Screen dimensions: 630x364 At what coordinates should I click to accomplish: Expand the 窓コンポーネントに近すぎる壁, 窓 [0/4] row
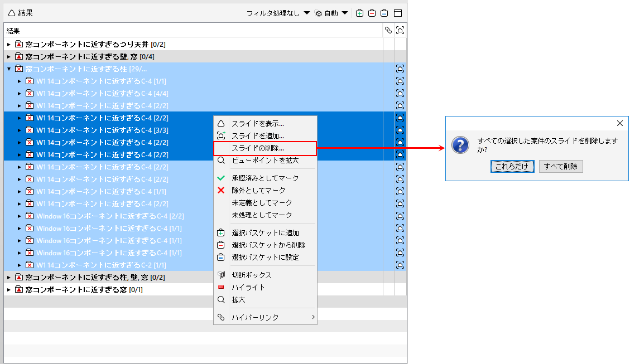pos(9,57)
